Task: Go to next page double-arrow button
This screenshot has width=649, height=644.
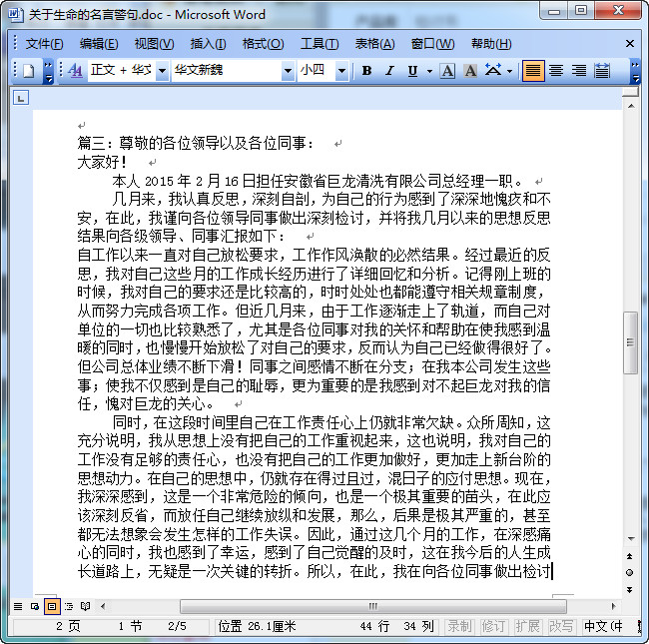Action: click(x=630, y=590)
